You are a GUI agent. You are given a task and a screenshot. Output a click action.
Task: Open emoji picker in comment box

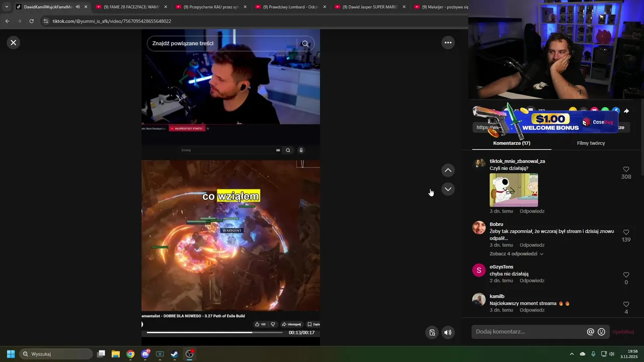tap(601, 332)
